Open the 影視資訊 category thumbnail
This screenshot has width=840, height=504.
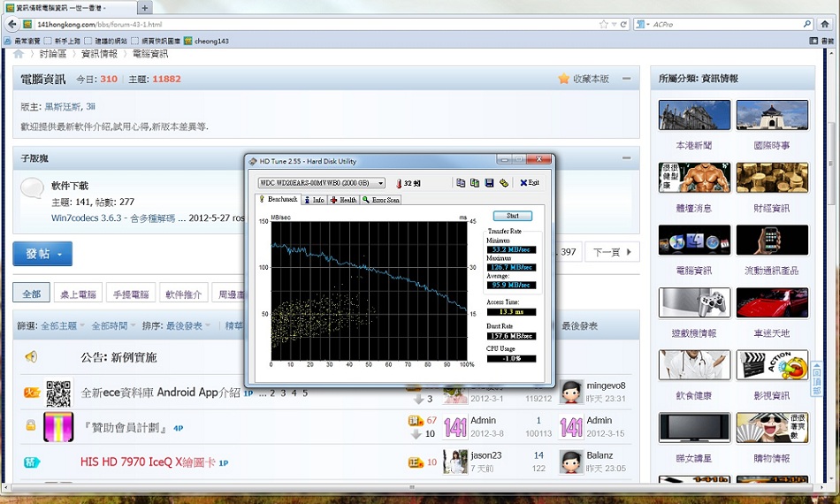click(x=772, y=365)
